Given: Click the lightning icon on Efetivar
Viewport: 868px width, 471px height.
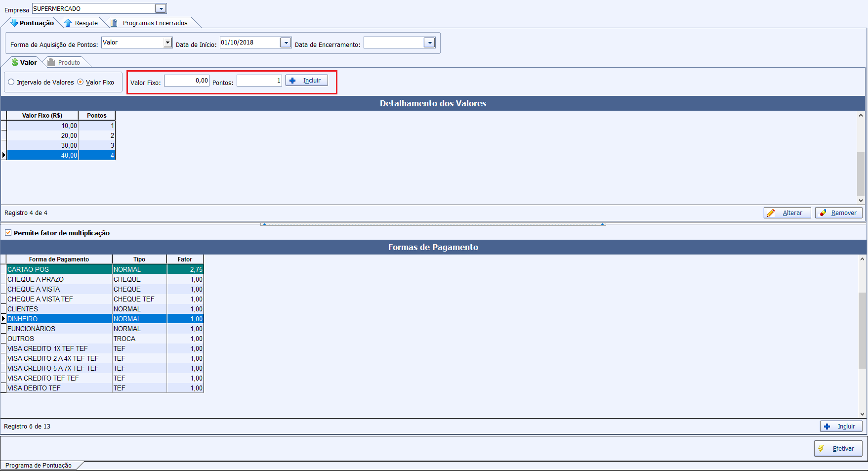Looking at the screenshot, I should (x=822, y=449).
